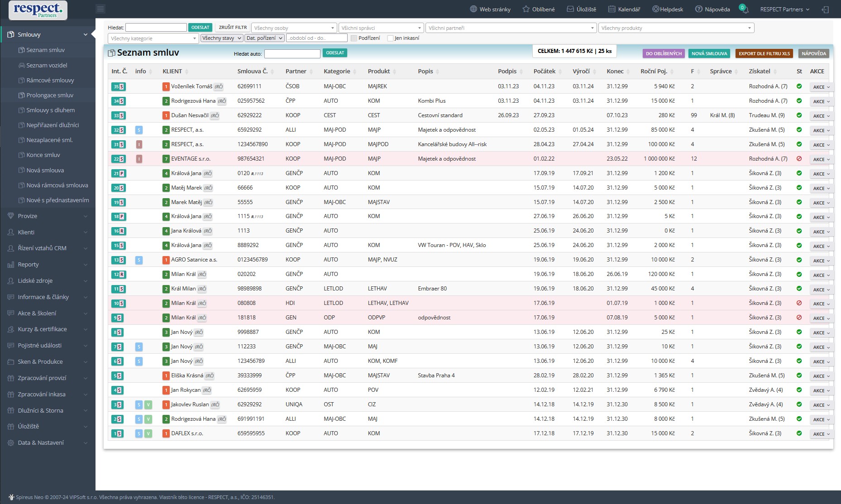Click the hamburger menu icon in top bar

[x=100, y=9]
